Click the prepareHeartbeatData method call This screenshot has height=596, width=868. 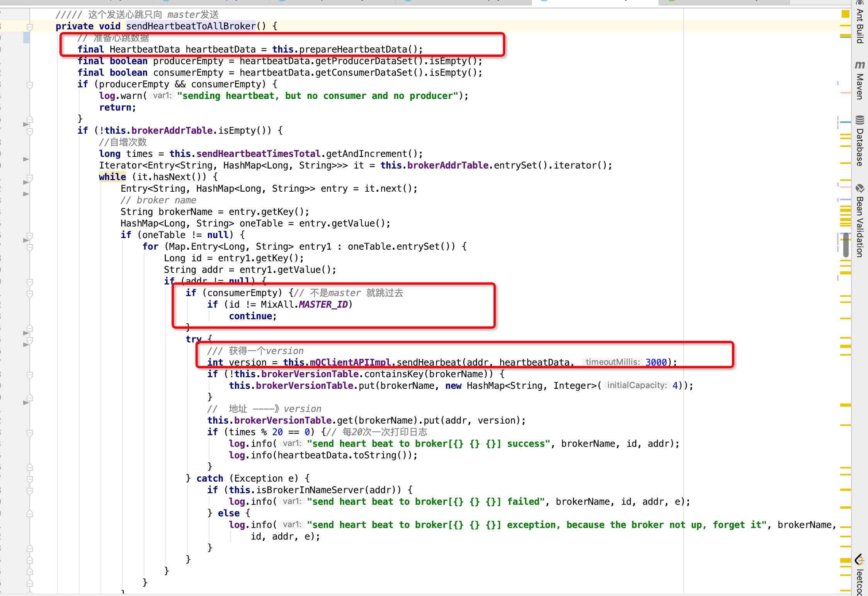pos(353,49)
